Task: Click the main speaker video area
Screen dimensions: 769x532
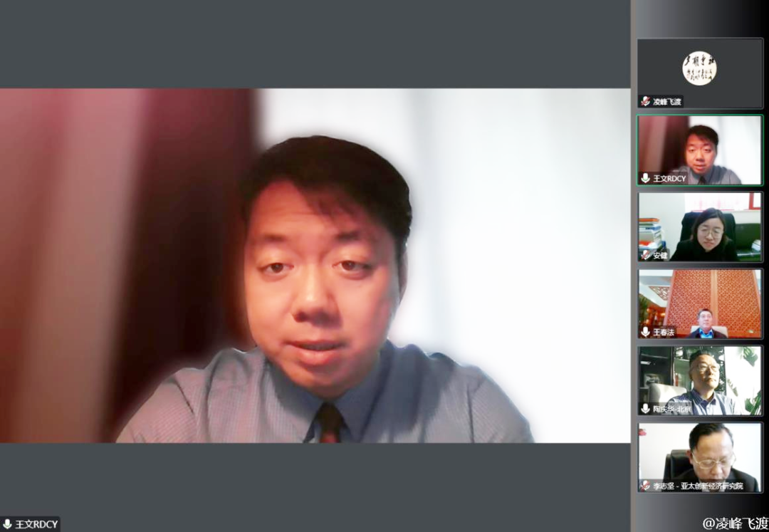Action: [315, 265]
